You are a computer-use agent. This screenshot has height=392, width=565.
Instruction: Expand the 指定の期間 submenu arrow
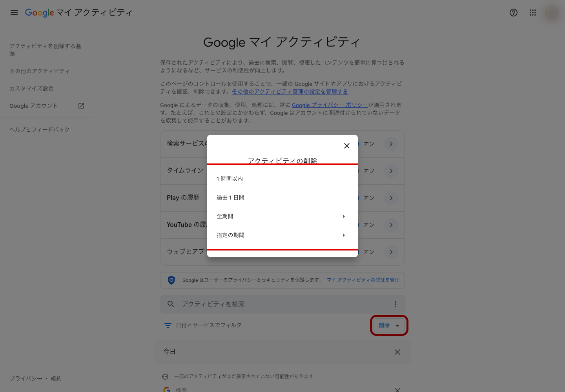point(344,235)
